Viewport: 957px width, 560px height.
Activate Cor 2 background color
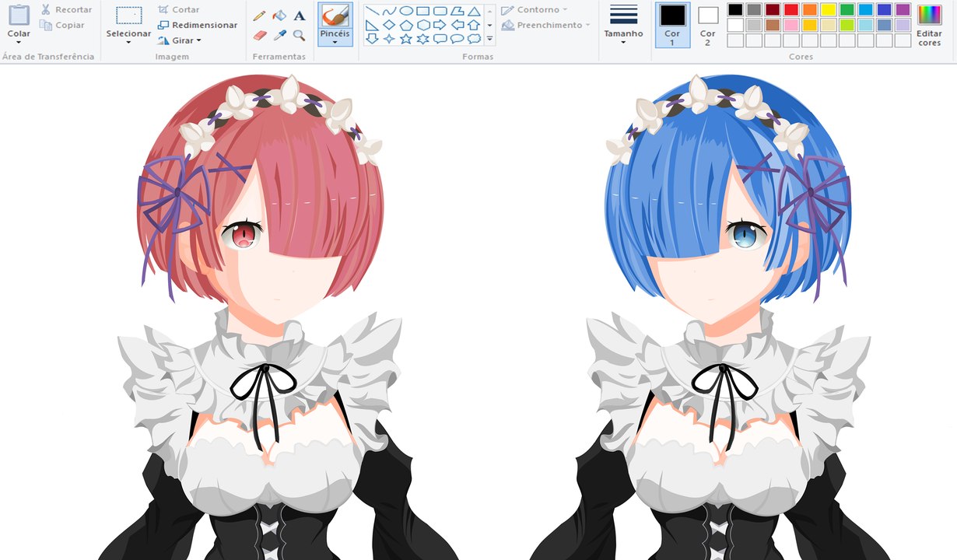pos(708,25)
